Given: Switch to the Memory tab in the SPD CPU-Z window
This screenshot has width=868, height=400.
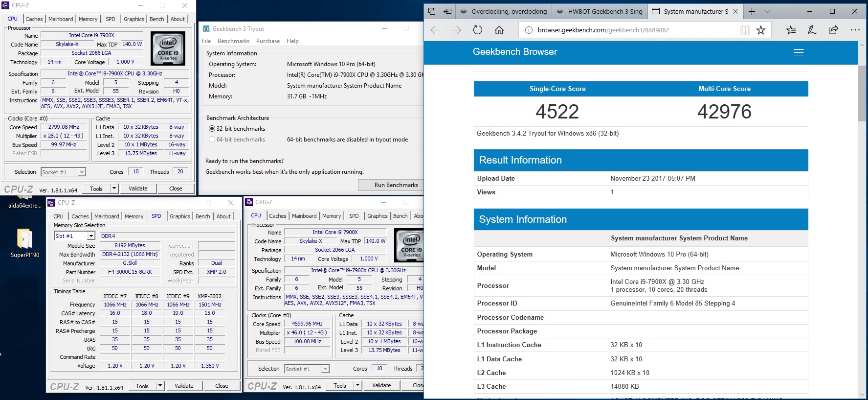Looking at the screenshot, I should 134,216.
